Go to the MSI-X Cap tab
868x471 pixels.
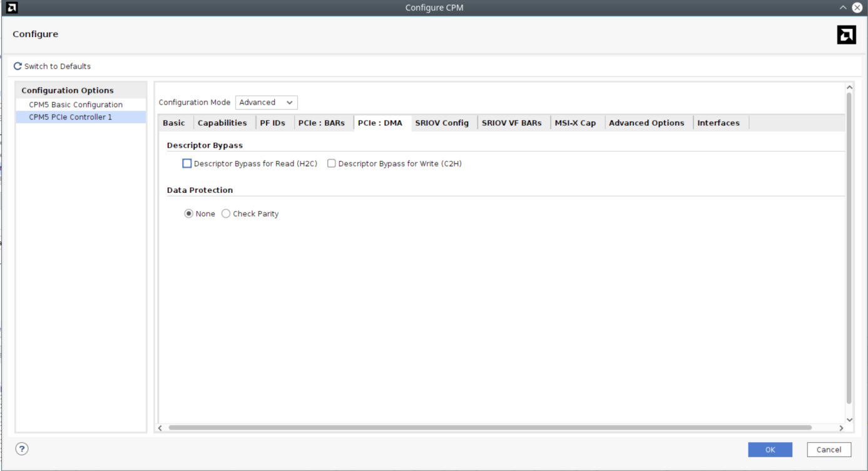pyautogui.click(x=574, y=123)
